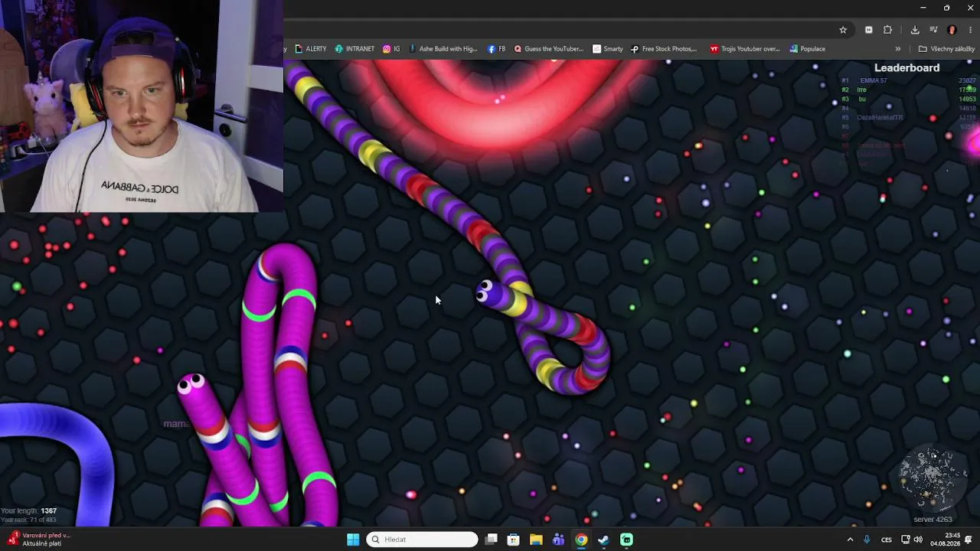Open the INTRANET bookmark

(x=354, y=49)
